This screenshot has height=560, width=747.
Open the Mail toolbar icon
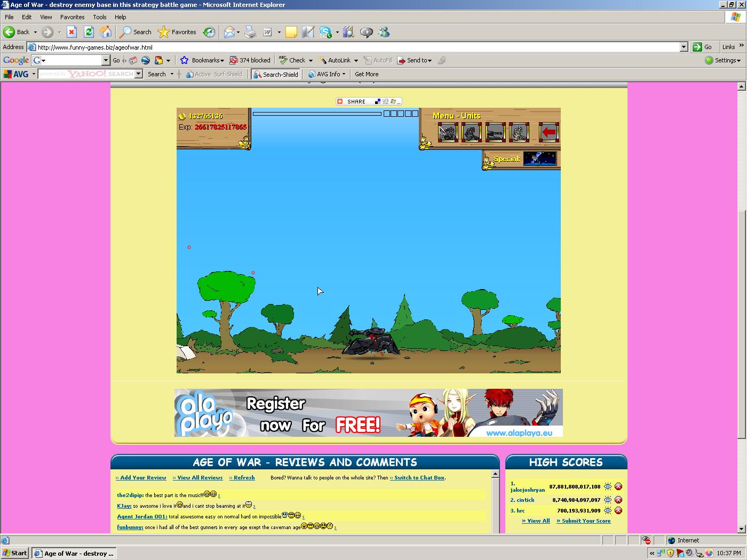(x=229, y=32)
